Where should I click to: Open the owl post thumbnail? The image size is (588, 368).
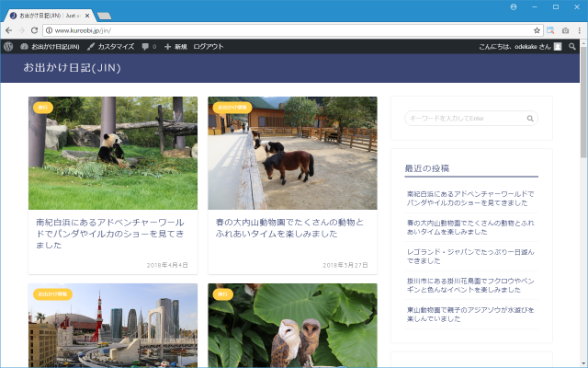tap(292, 325)
